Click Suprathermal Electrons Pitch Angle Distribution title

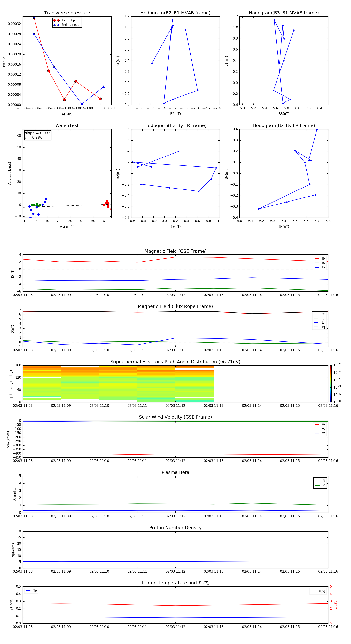[x=175, y=362]
